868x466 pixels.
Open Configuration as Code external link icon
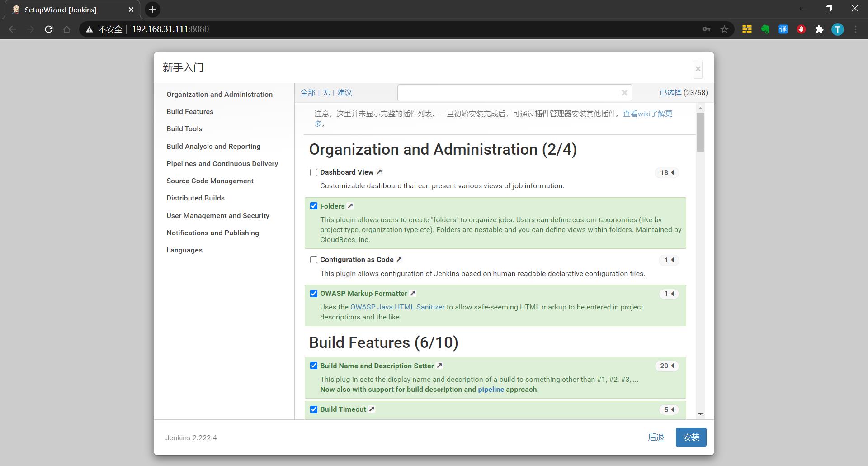click(399, 259)
